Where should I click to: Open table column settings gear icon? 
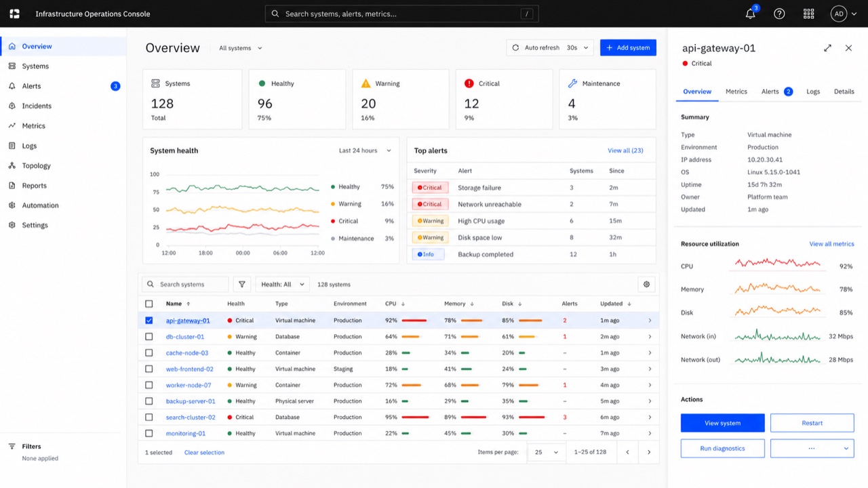(646, 285)
